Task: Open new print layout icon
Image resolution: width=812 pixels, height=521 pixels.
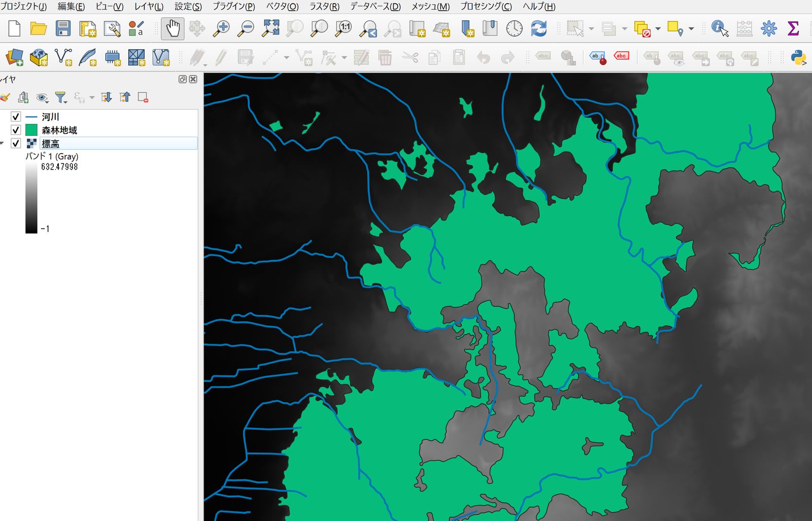Action: coord(87,28)
